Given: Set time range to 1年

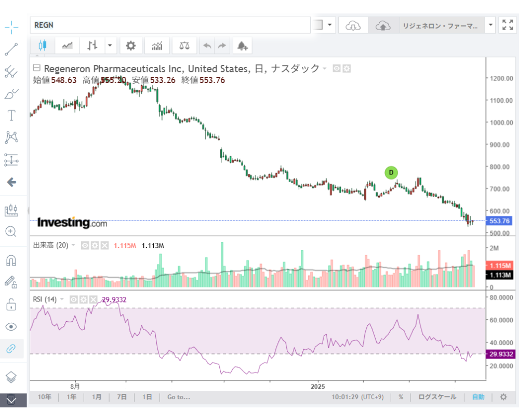Looking at the screenshot, I should pos(72,397).
